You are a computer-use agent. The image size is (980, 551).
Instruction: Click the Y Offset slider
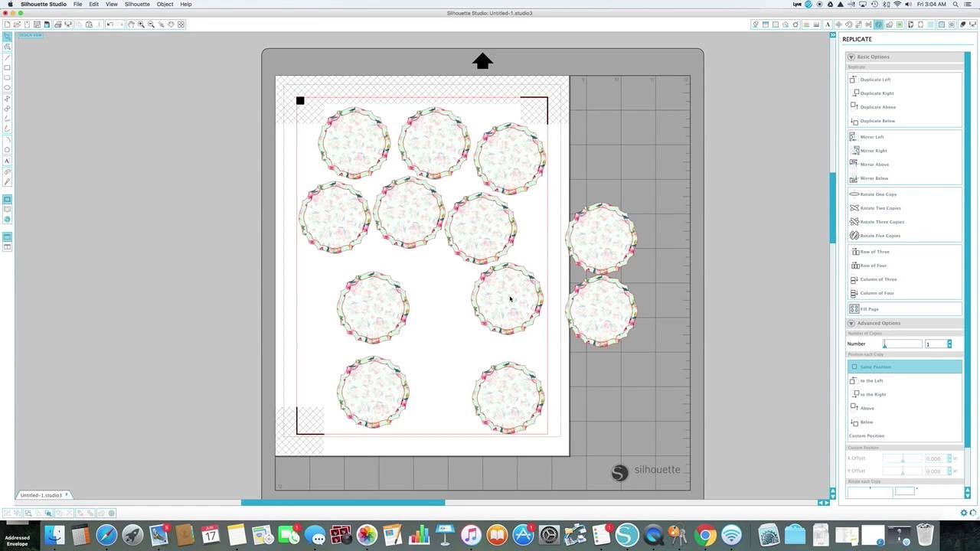point(903,471)
